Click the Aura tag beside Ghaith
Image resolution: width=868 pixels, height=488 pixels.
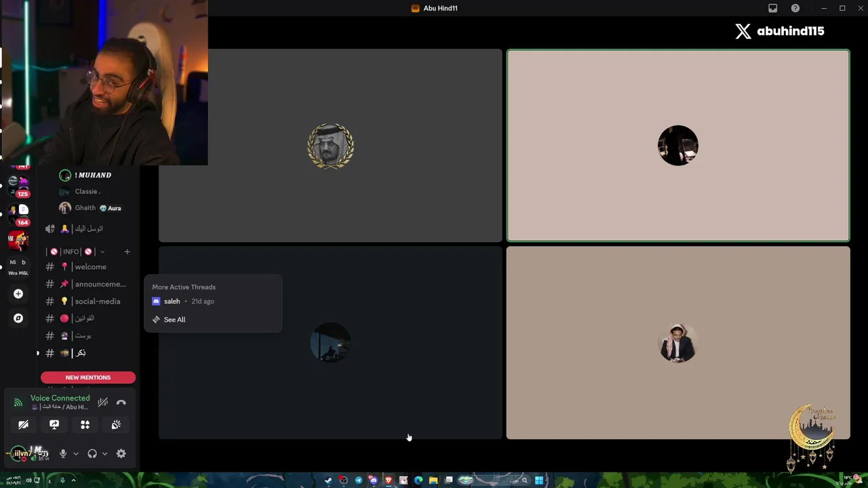(111, 208)
